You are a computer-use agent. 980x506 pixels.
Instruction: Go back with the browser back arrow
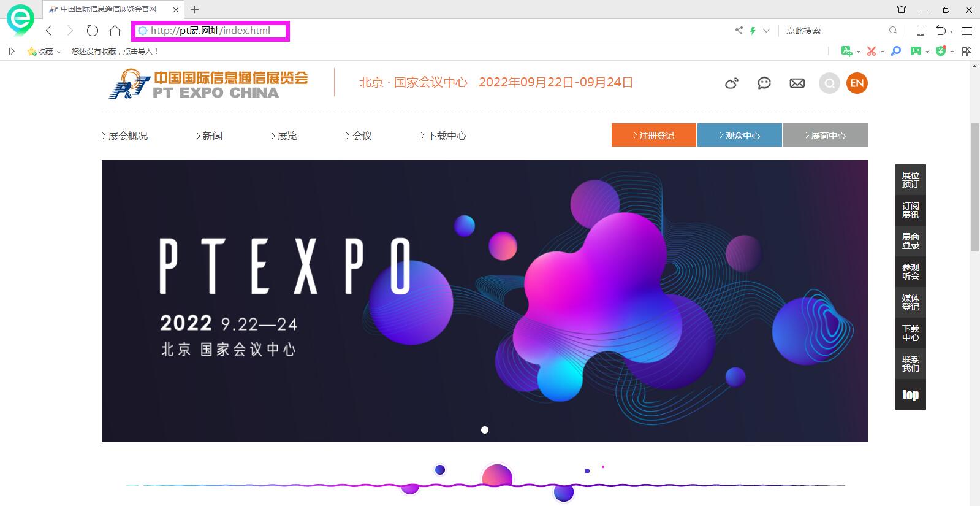pos(49,31)
